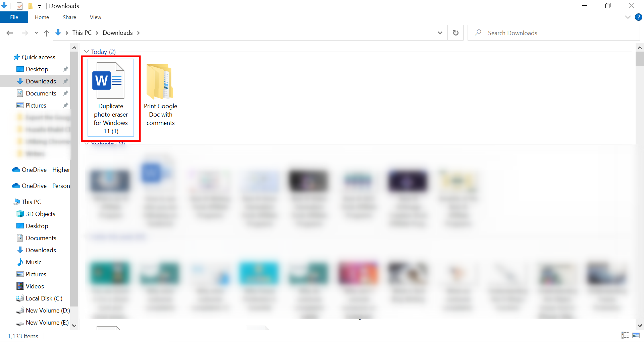Open the address bar history dropdown
The height and width of the screenshot is (342, 644).
pyautogui.click(x=440, y=33)
